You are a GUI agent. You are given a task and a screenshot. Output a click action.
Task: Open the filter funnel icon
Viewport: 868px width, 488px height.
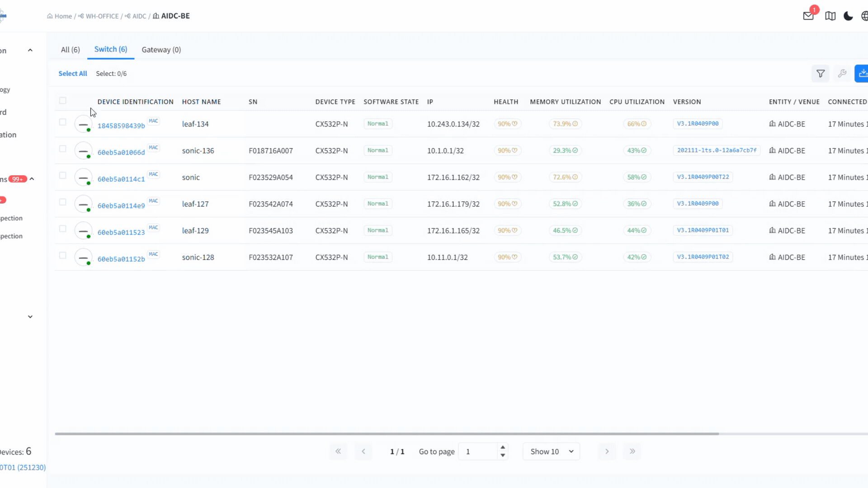(x=820, y=73)
